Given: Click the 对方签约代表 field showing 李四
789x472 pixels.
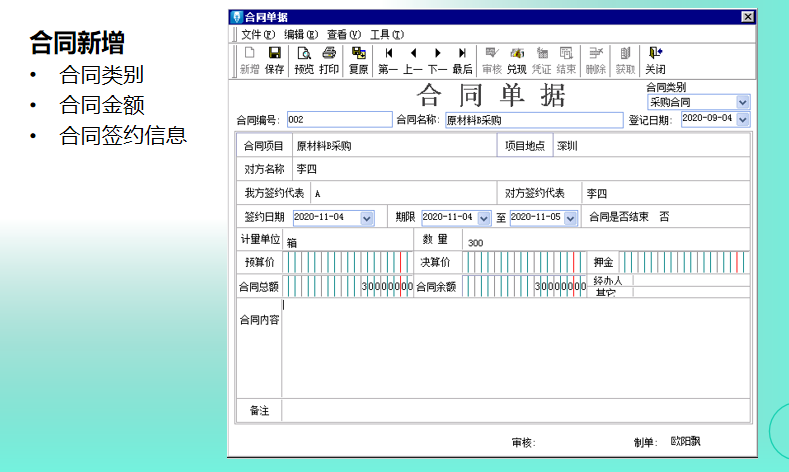Looking at the screenshot, I should 666,193.
